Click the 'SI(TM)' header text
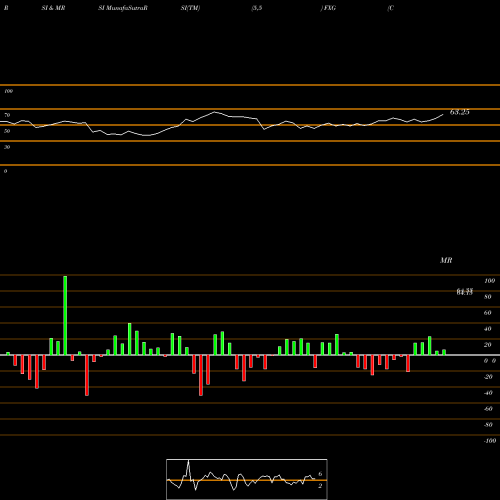The width and height of the screenshot is (500, 500). click(190, 8)
